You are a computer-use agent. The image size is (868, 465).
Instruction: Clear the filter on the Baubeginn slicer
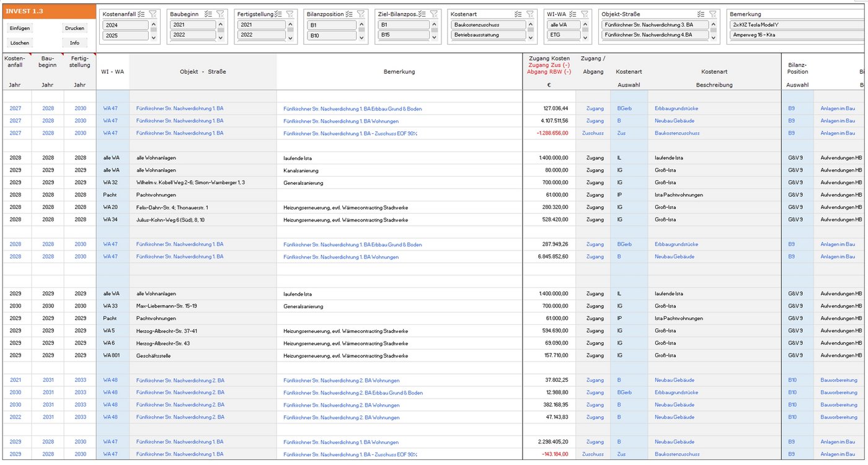[x=219, y=14]
